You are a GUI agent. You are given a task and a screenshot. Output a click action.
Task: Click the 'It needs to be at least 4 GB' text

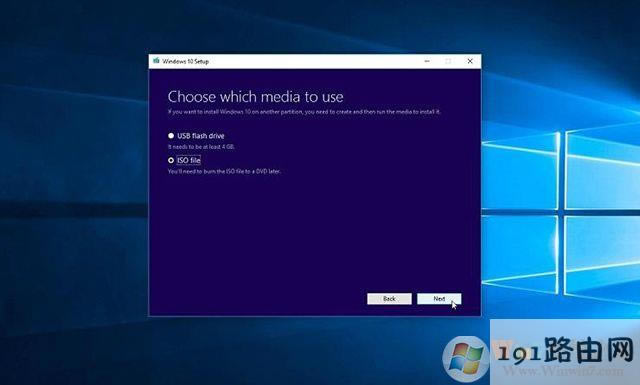click(x=201, y=147)
